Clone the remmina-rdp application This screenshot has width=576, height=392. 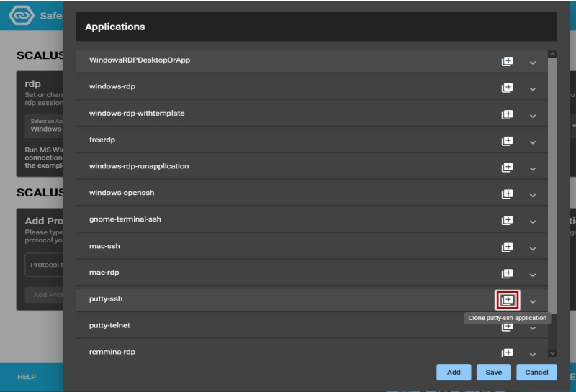coord(507,352)
